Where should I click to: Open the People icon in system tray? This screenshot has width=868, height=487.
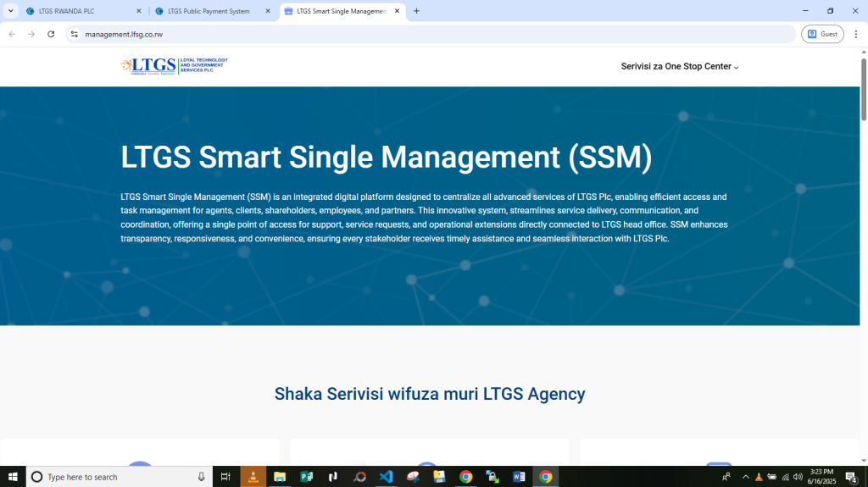[x=726, y=477]
